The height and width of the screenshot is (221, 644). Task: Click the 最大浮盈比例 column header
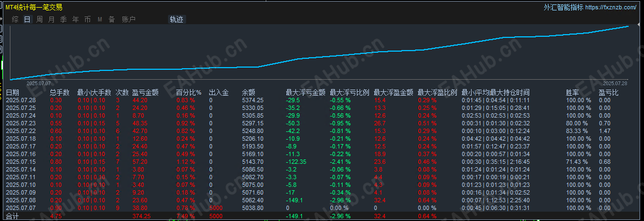point(438,92)
